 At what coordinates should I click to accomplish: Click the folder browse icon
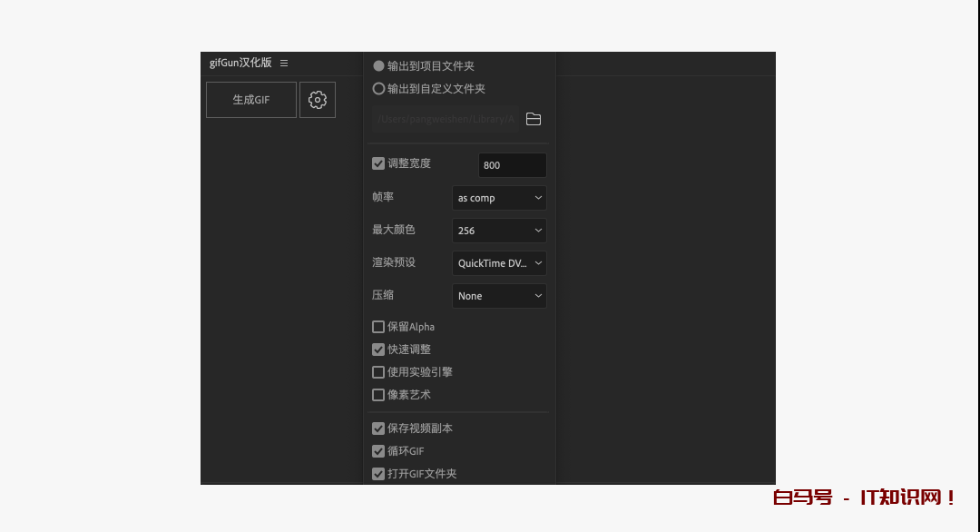coord(534,118)
